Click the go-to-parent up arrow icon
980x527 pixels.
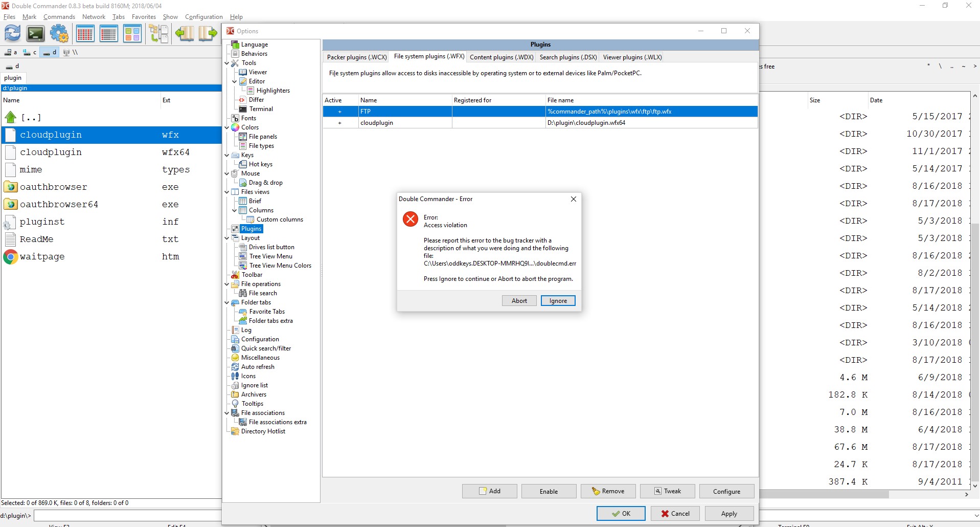coord(11,117)
